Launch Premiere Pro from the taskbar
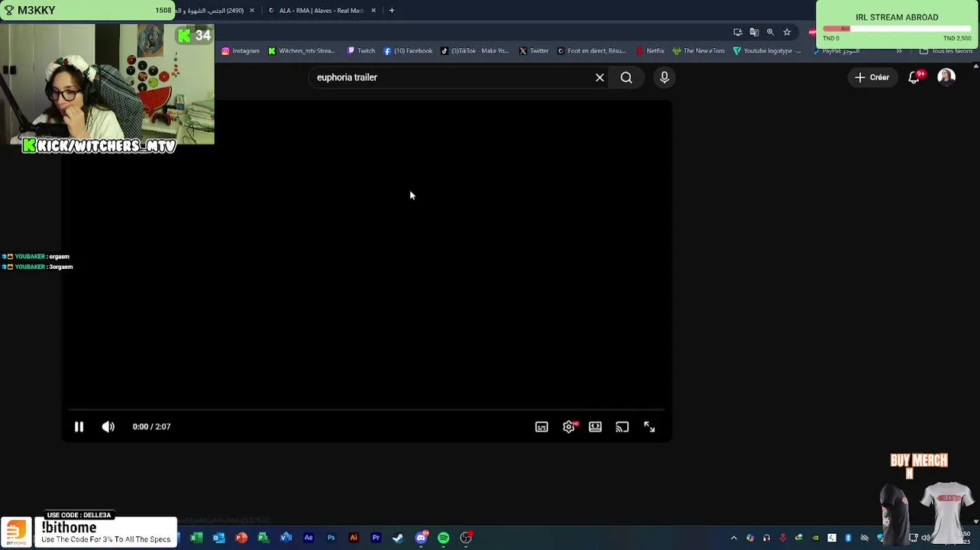980x550 pixels. [x=376, y=538]
